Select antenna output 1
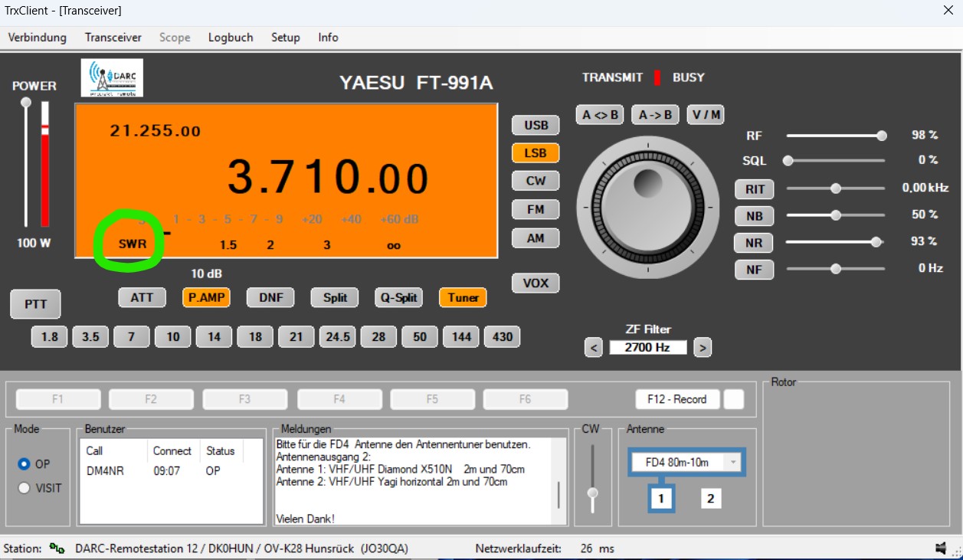 pyautogui.click(x=661, y=499)
